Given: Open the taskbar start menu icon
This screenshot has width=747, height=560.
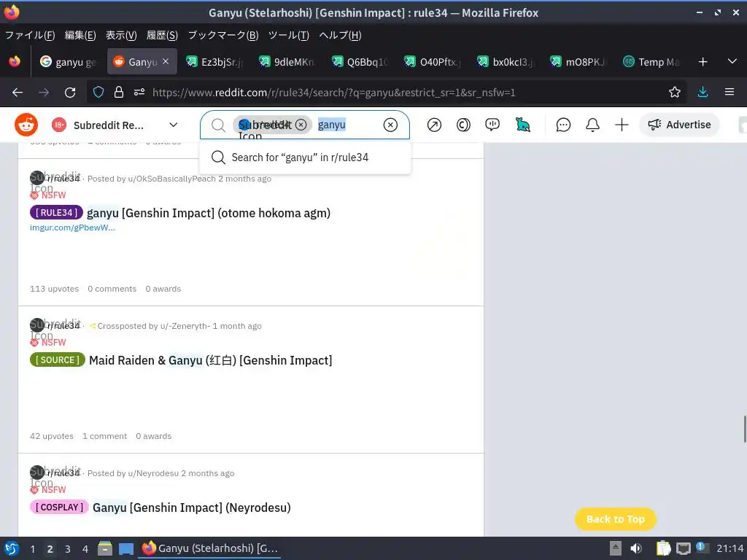Looking at the screenshot, I should pyautogui.click(x=12, y=548).
